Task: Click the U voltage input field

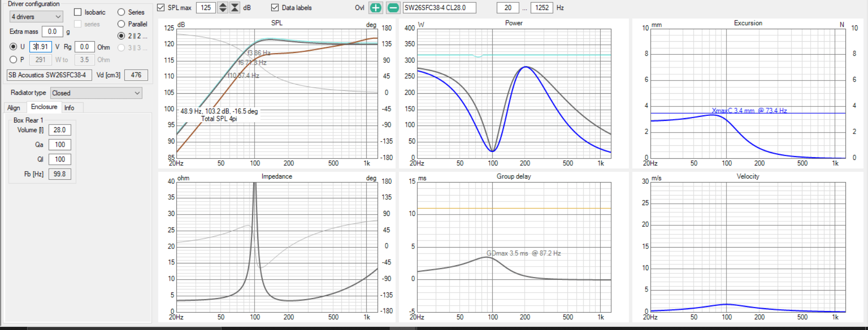Action: coord(41,47)
